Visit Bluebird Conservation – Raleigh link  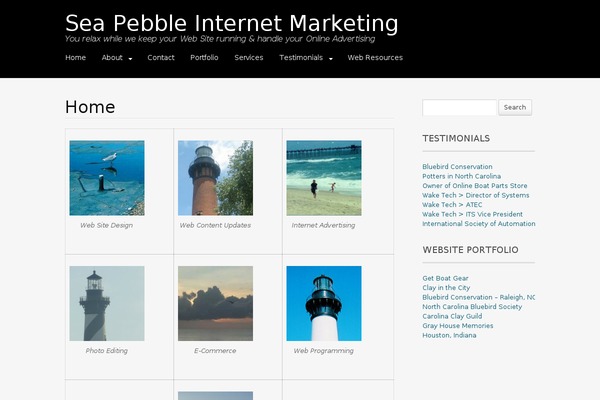pos(479,297)
